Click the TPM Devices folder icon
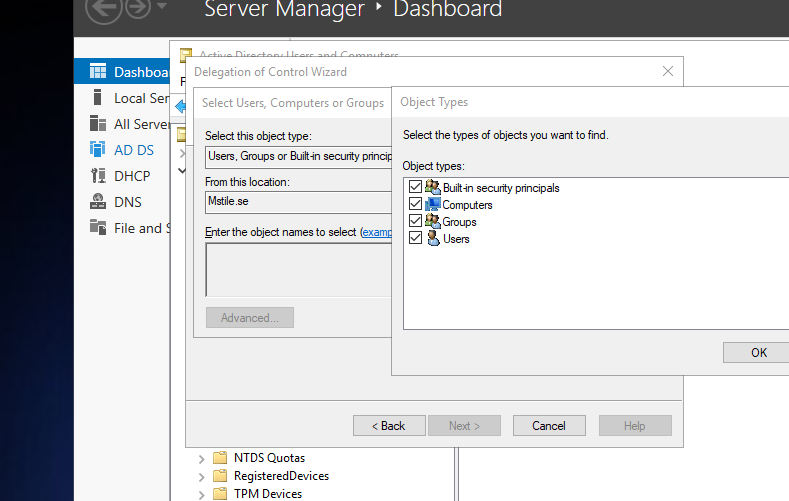Image resolution: width=789 pixels, height=501 pixels. pyautogui.click(x=220, y=494)
